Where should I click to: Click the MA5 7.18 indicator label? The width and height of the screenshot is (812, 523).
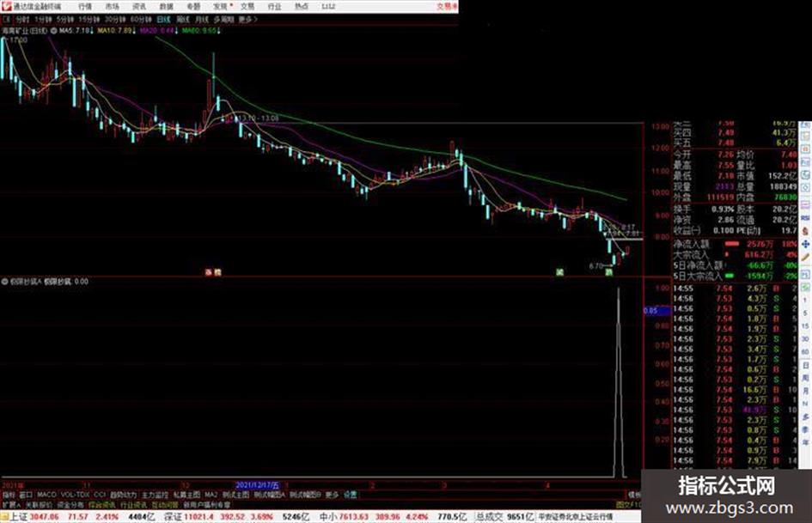[x=76, y=31]
